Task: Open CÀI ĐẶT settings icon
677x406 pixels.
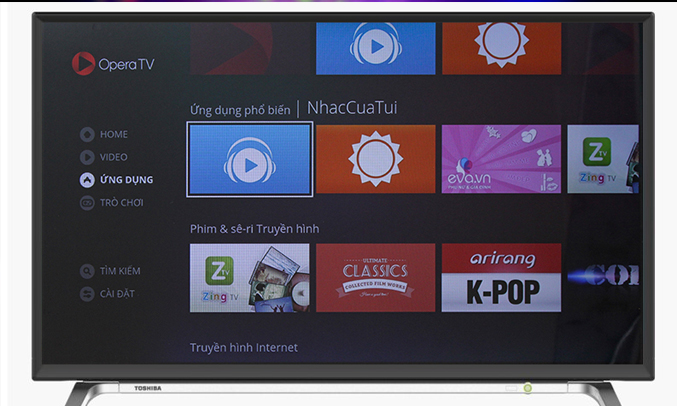Action: pyautogui.click(x=87, y=294)
